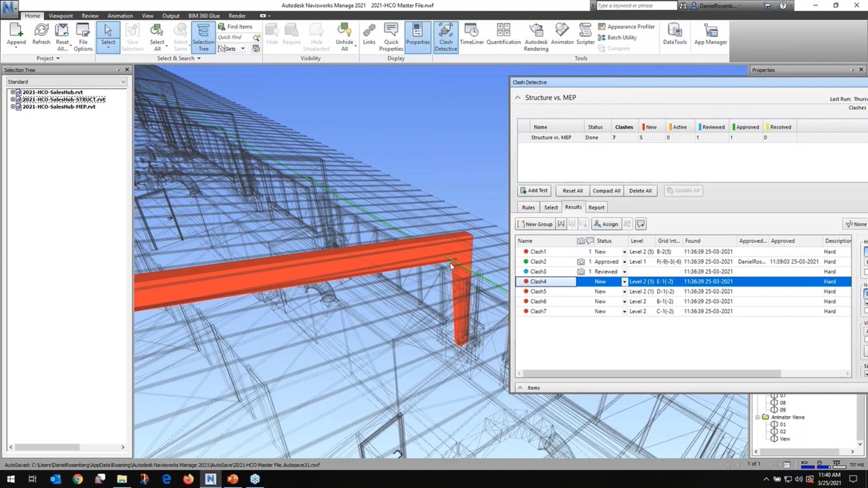Open the Windows Start menu
The width and height of the screenshot is (868, 488).
coord(11,479)
